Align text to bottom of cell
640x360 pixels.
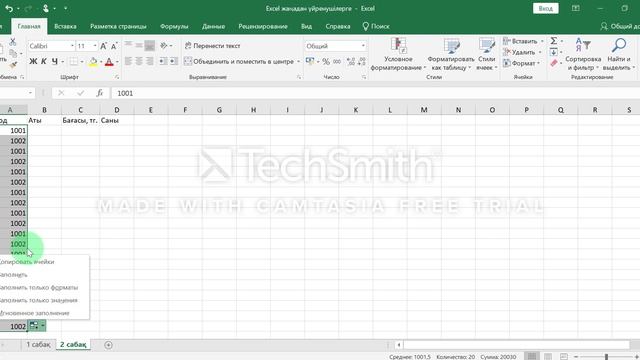[149, 45]
